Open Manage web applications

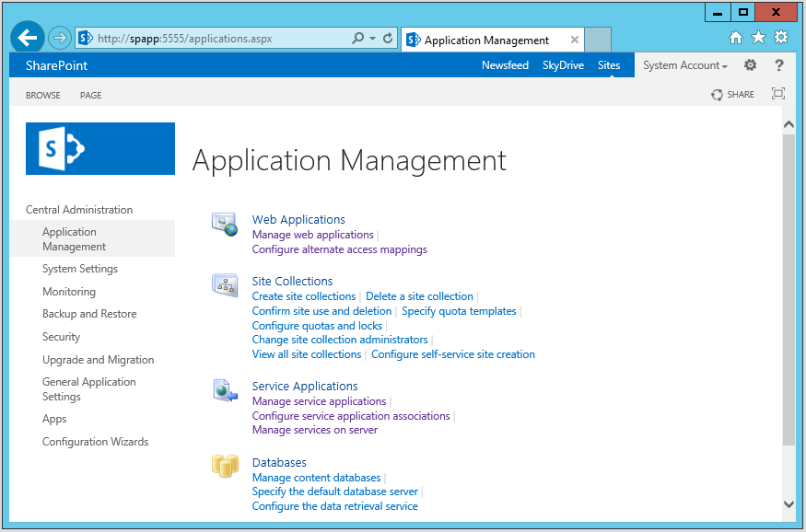click(x=312, y=235)
